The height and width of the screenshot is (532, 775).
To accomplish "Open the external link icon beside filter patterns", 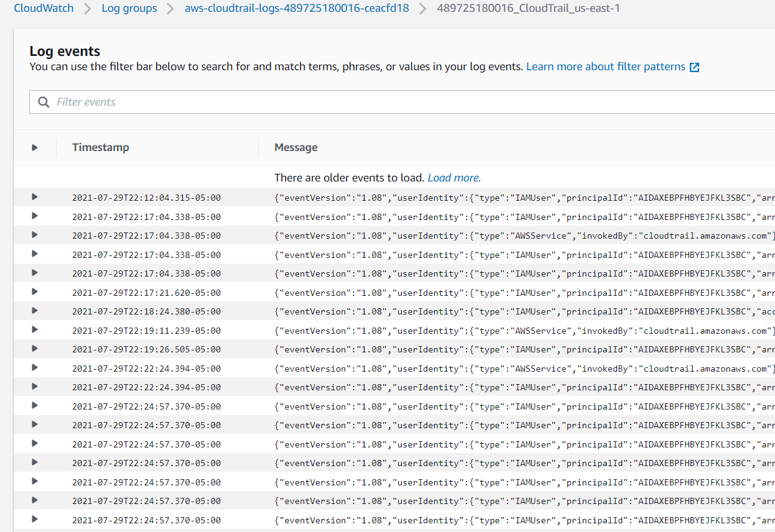I will (x=695, y=67).
